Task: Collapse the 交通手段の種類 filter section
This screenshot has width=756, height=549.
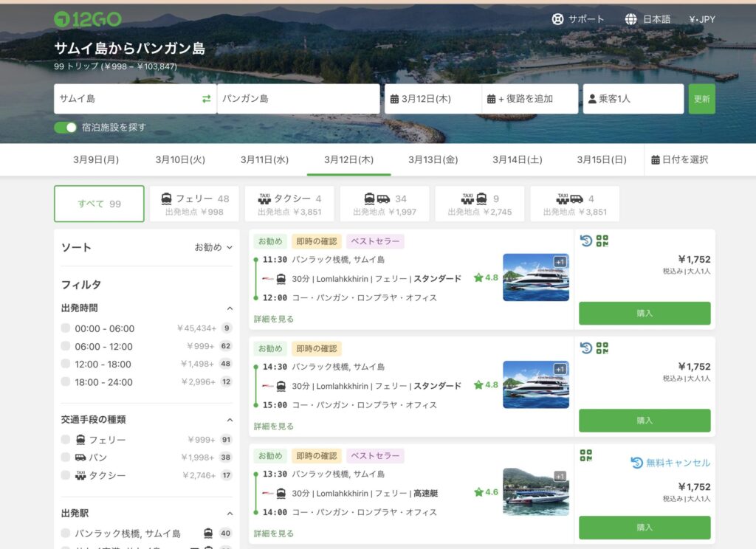Action: pos(230,420)
